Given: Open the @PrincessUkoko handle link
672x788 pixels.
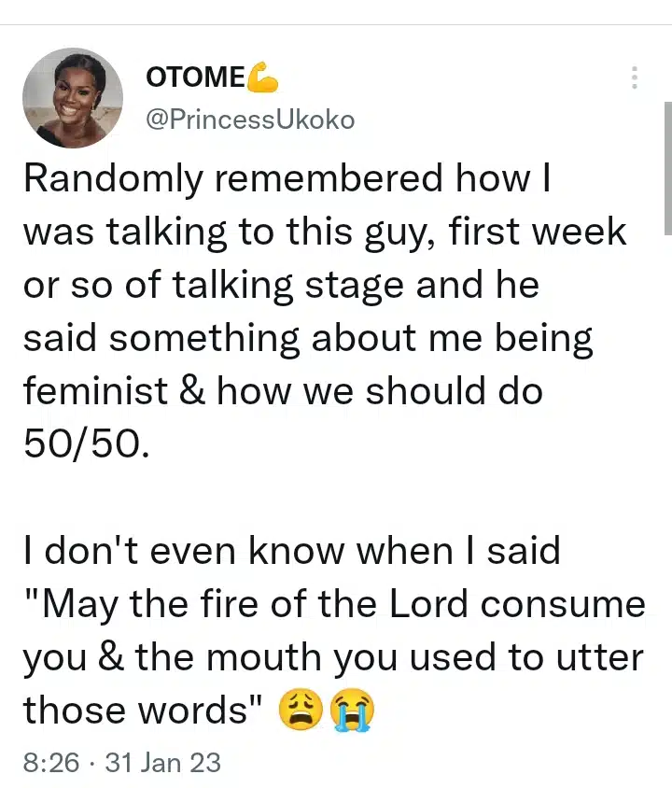Looking at the screenshot, I should click(x=249, y=120).
